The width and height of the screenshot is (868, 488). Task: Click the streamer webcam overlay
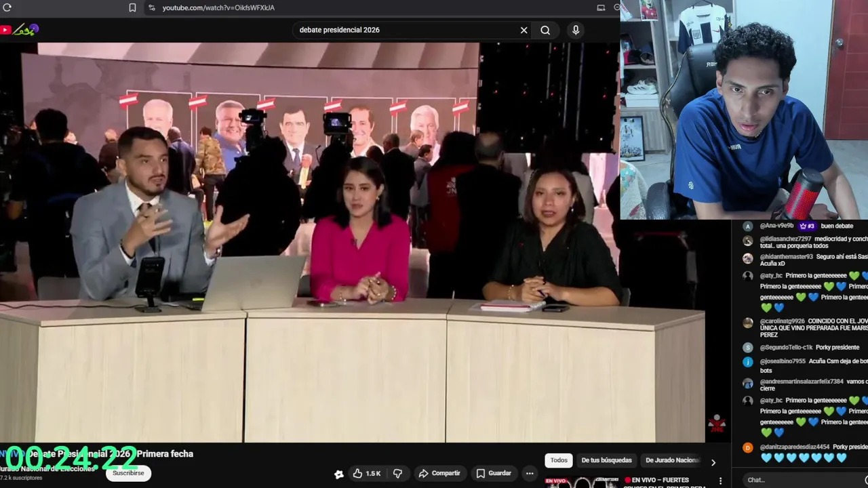click(x=744, y=110)
